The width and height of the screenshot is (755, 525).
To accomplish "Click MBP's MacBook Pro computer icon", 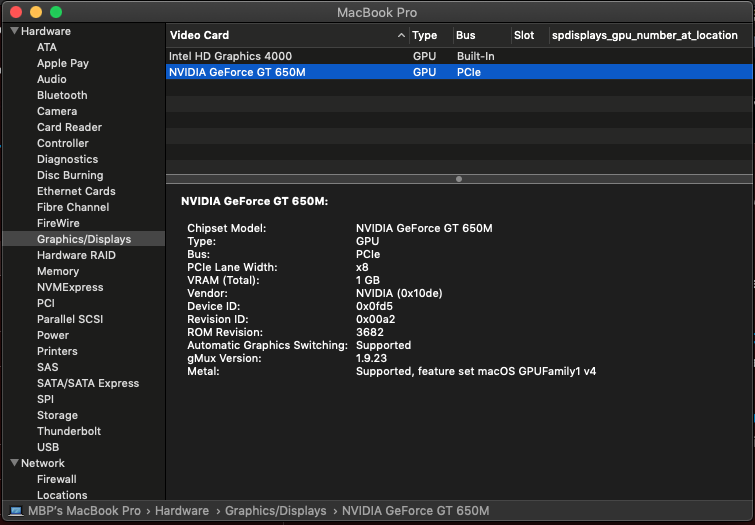I will click(16, 511).
